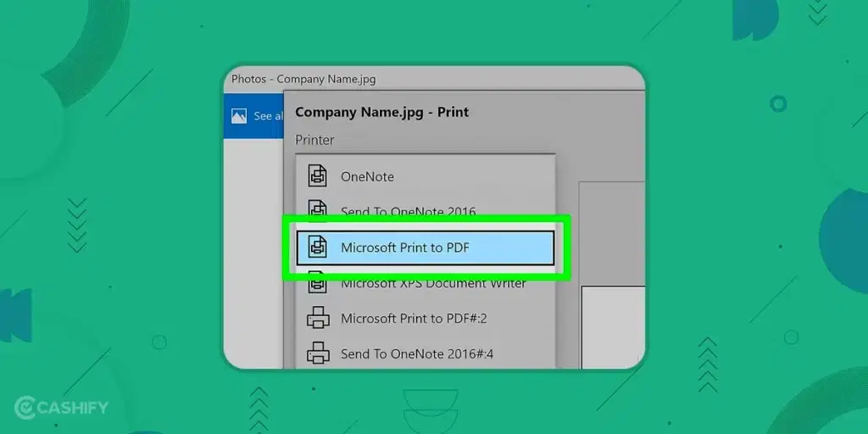The width and height of the screenshot is (868, 434).
Task: Click the Microsoft XPS Document Writer icon
Action: pos(318,281)
